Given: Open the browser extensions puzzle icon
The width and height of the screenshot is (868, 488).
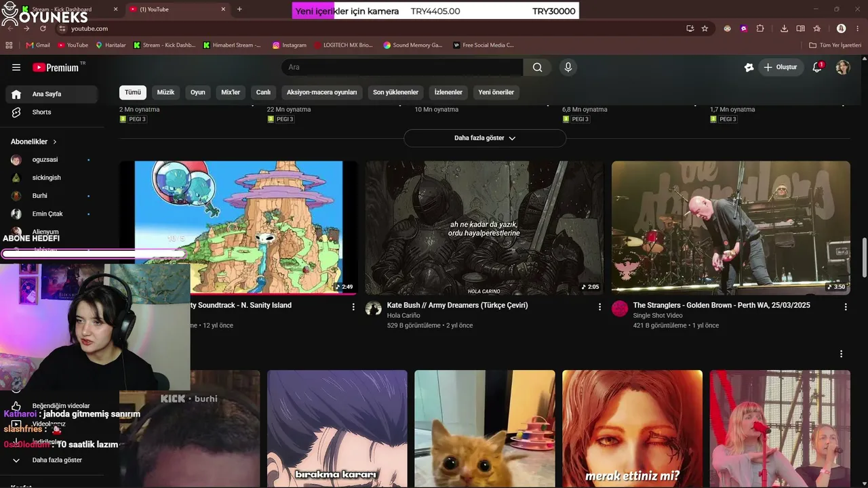Looking at the screenshot, I should pyautogui.click(x=760, y=28).
